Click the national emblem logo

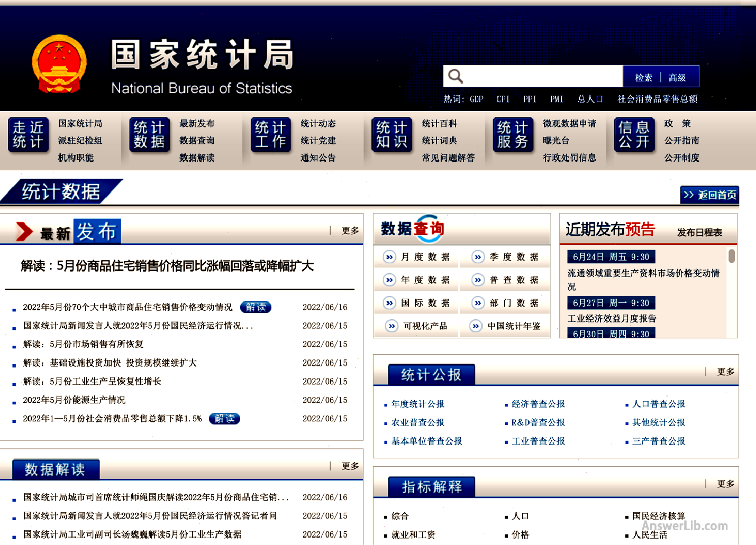[59, 64]
